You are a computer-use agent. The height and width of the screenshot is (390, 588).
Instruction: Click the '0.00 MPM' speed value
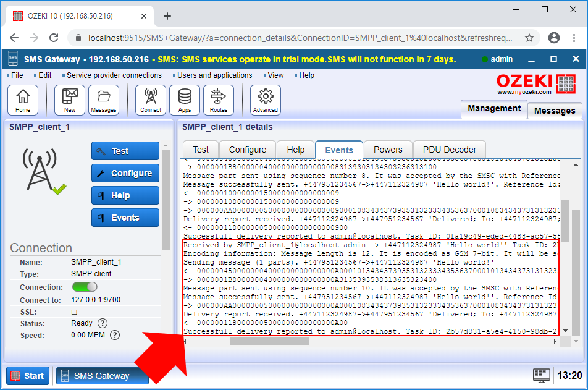[88, 335]
